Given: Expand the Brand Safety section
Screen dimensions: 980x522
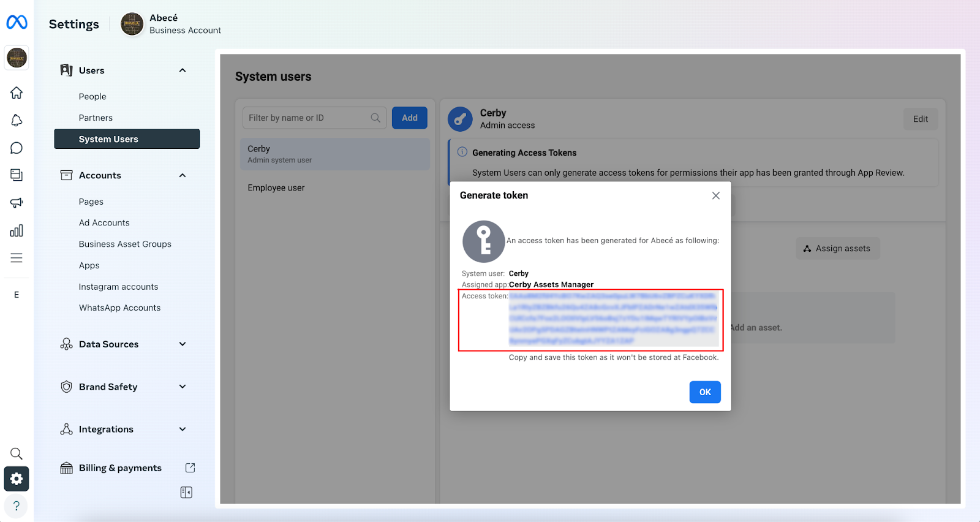Looking at the screenshot, I should (x=183, y=387).
